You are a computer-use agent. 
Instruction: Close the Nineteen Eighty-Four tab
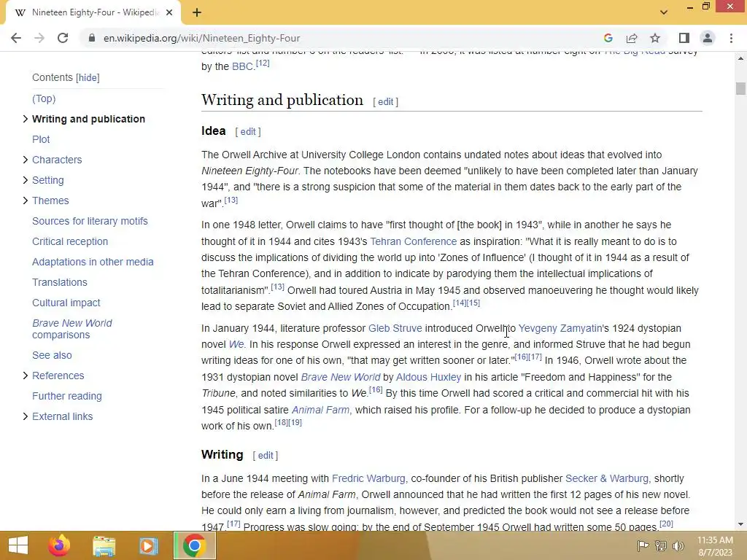point(169,13)
